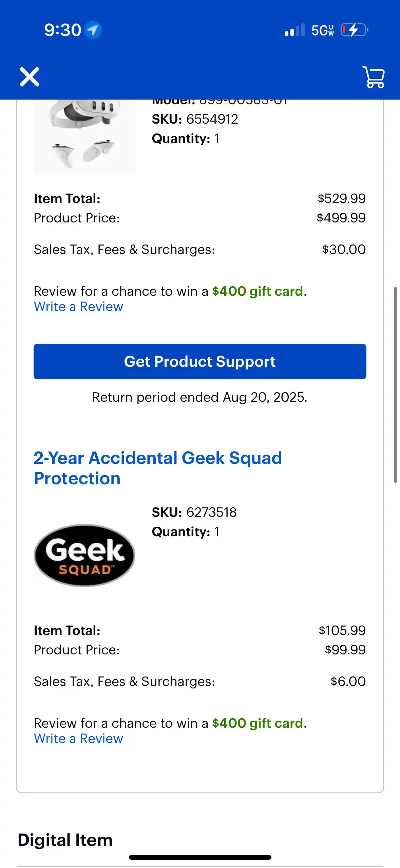
Task: Tap the return period ended Aug 20 notice
Action: [199, 397]
